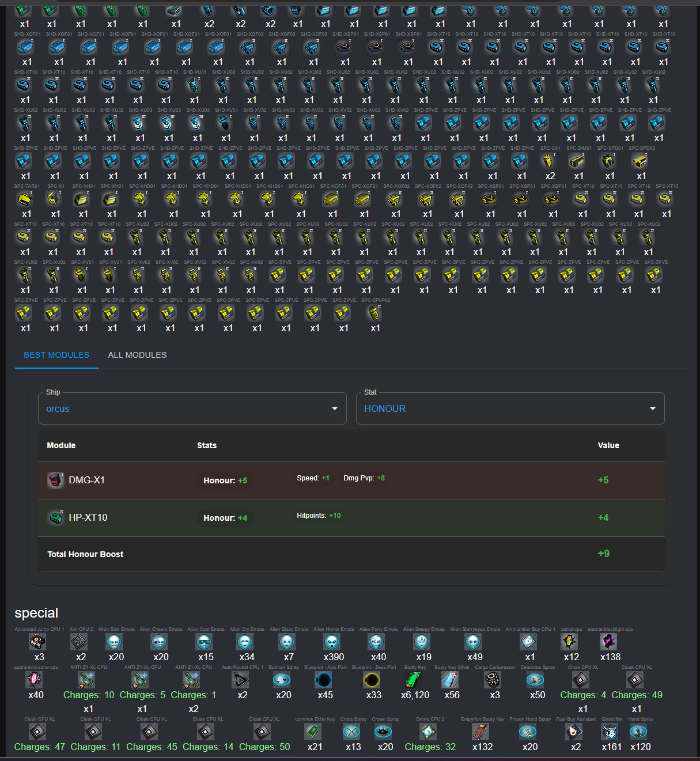This screenshot has height=761, width=700.
Task: Click the Blueprint - Zeus Part icon
Action: (372, 680)
